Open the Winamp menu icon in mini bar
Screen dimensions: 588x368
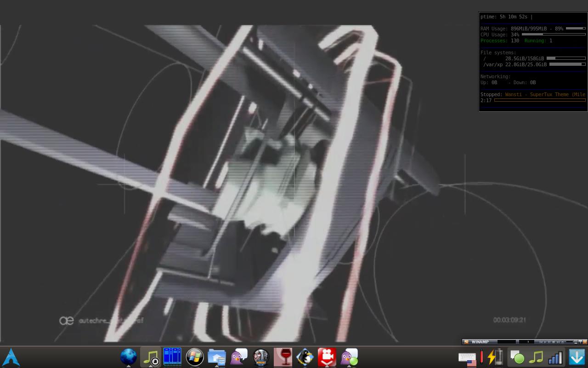[x=466, y=342]
